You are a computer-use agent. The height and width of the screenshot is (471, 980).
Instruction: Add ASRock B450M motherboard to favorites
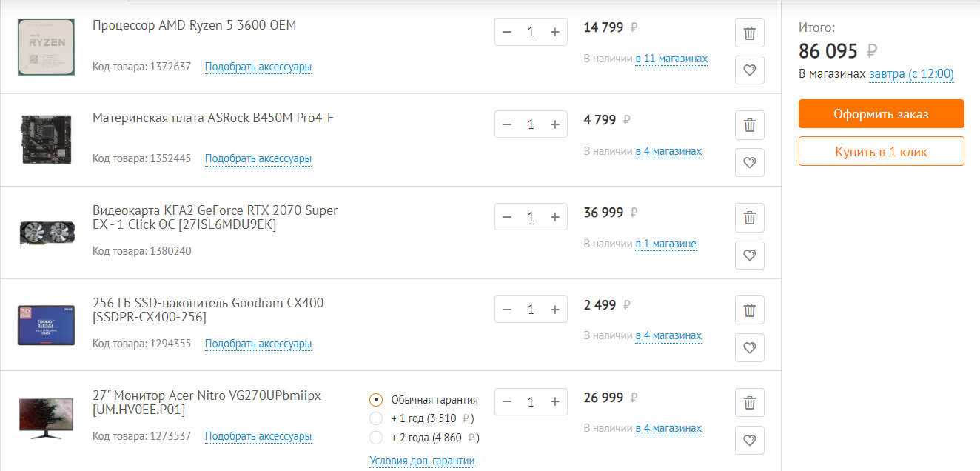[x=749, y=163]
